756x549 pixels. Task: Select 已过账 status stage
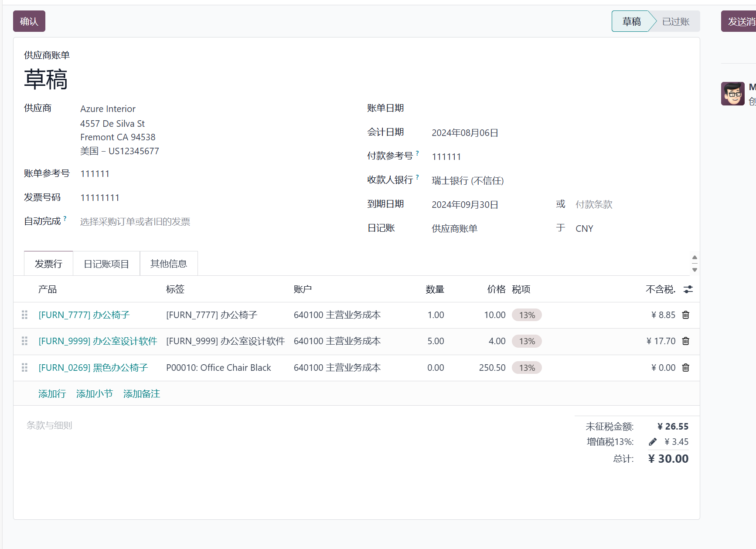coord(675,21)
